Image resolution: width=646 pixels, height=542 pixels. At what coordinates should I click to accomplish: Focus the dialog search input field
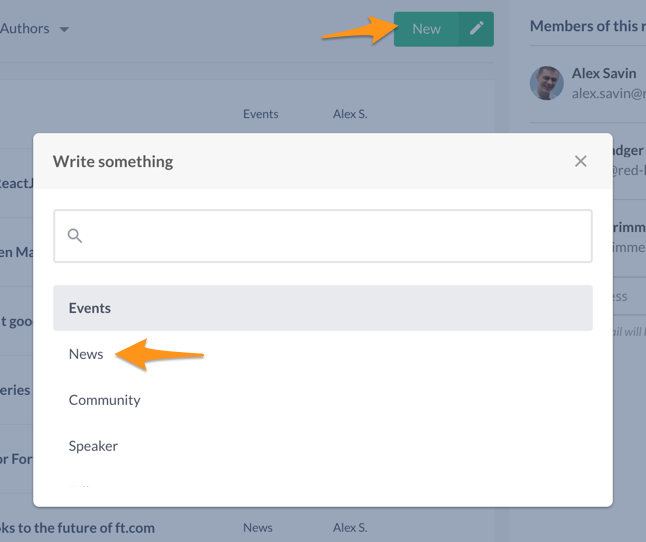point(335,236)
